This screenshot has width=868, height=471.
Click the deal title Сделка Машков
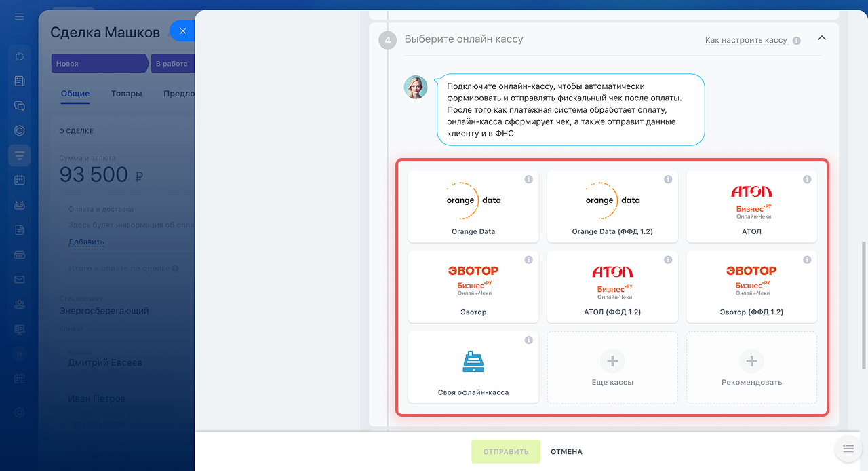105,32
